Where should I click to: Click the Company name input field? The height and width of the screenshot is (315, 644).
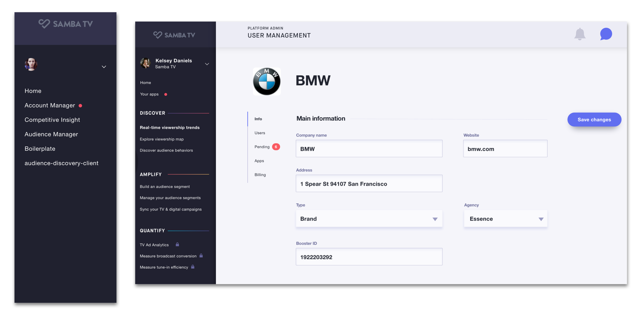pyautogui.click(x=369, y=149)
